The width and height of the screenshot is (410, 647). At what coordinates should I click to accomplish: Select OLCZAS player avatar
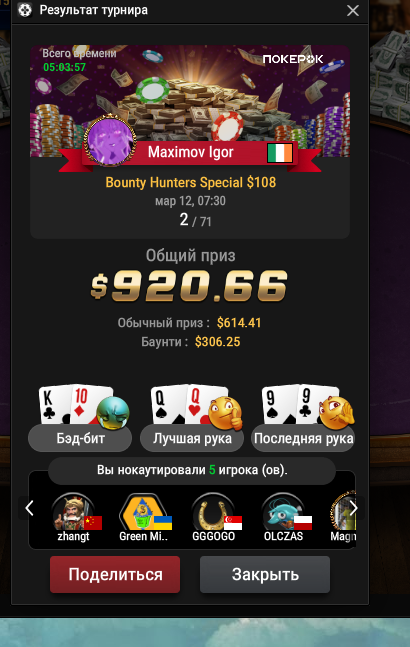283,512
